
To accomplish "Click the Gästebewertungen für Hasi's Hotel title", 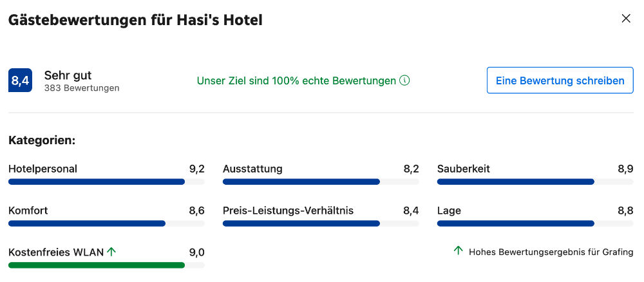I will click(135, 20).
